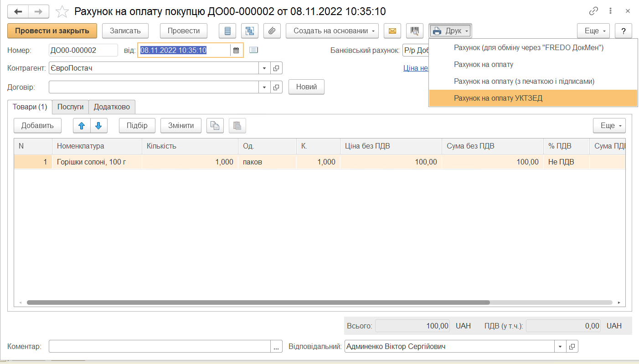Image resolution: width=639 pixels, height=364 pixels.
Task: Expand Контрагент dropdown list
Action: [265, 68]
